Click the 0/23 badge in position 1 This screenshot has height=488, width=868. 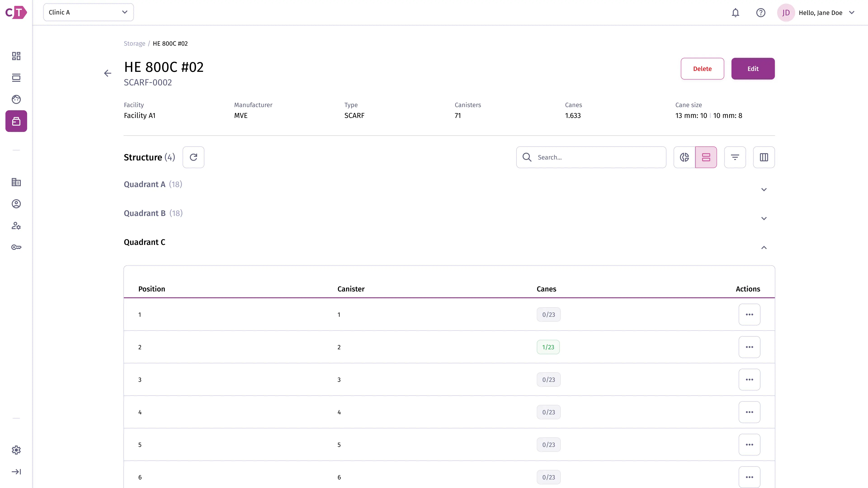(549, 314)
